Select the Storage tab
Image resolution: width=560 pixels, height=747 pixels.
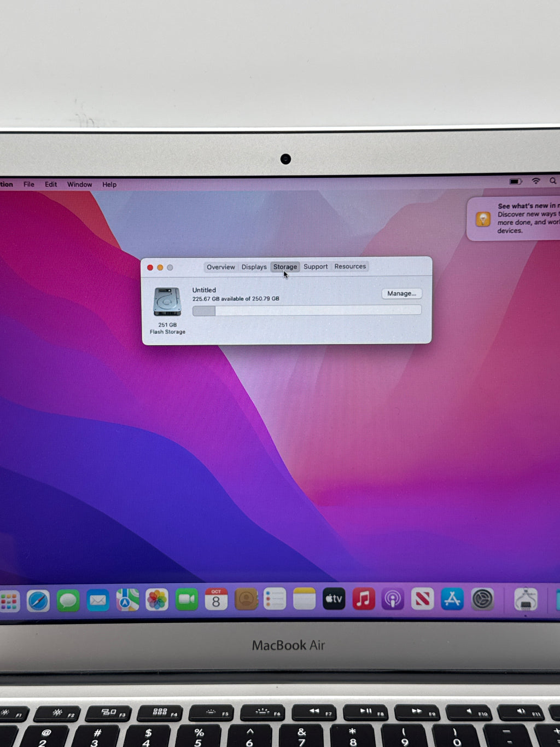point(285,267)
